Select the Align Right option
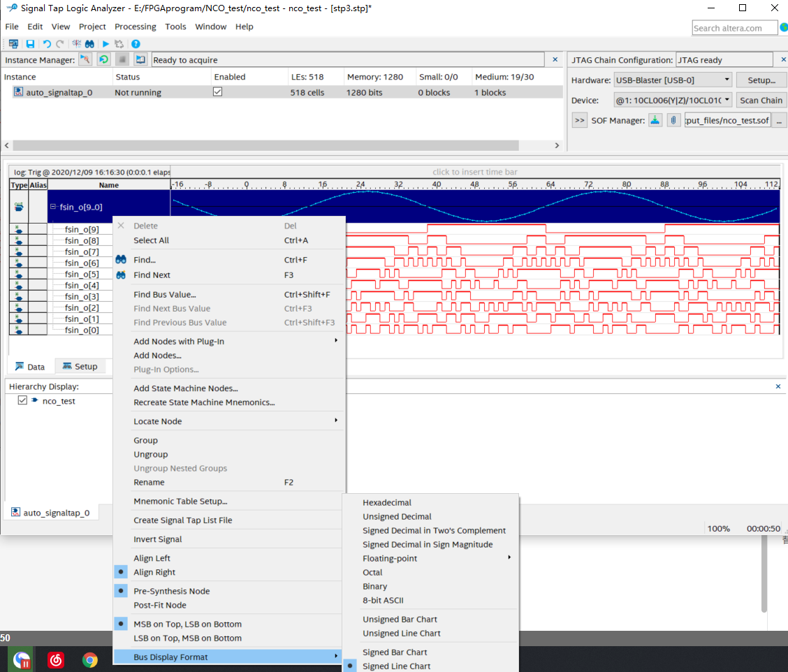The width and height of the screenshot is (788, 672). [x=154, y=572]
